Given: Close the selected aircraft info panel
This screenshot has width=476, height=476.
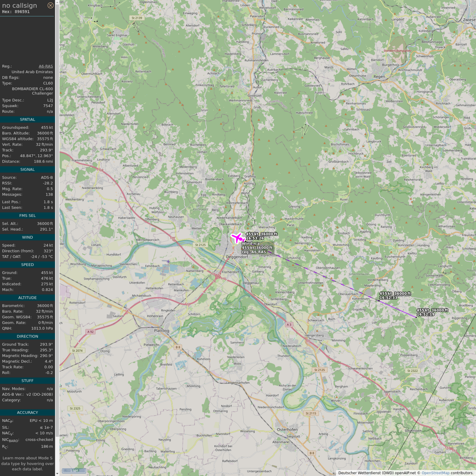Looking at the screenshot, I should pyautogui.click(x=50, y=5).
